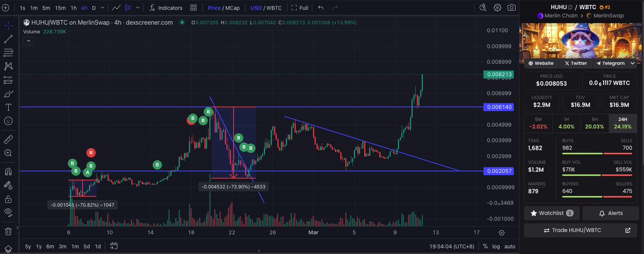Open the time zone menu 19:54:04 (UTC+8)
This screenshot has height=254, width=644.
click(452, 246)
